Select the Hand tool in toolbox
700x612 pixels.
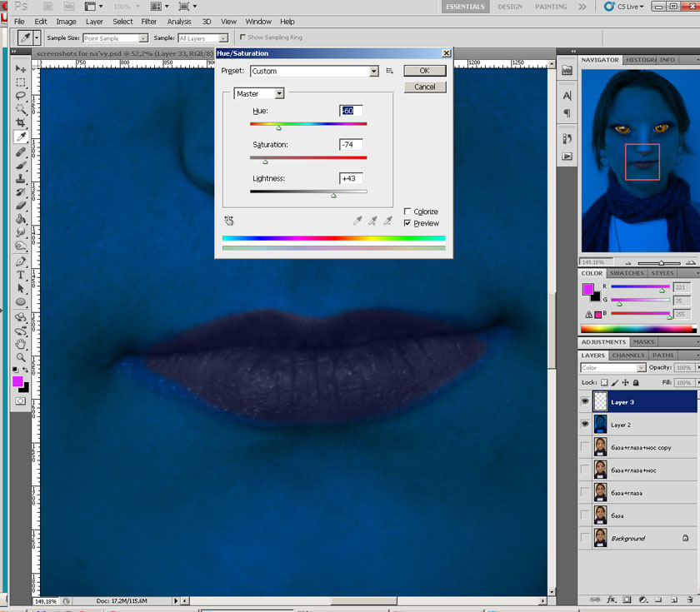tap(21, 343)
